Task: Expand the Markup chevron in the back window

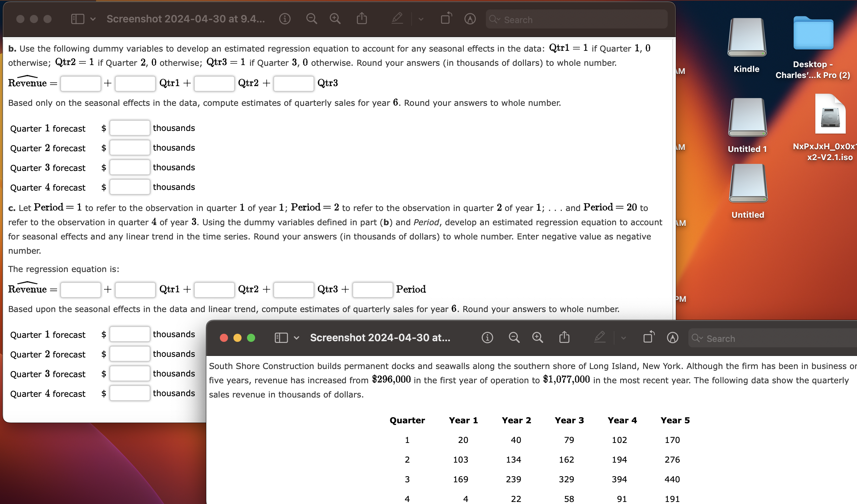Action: [421, 19]
